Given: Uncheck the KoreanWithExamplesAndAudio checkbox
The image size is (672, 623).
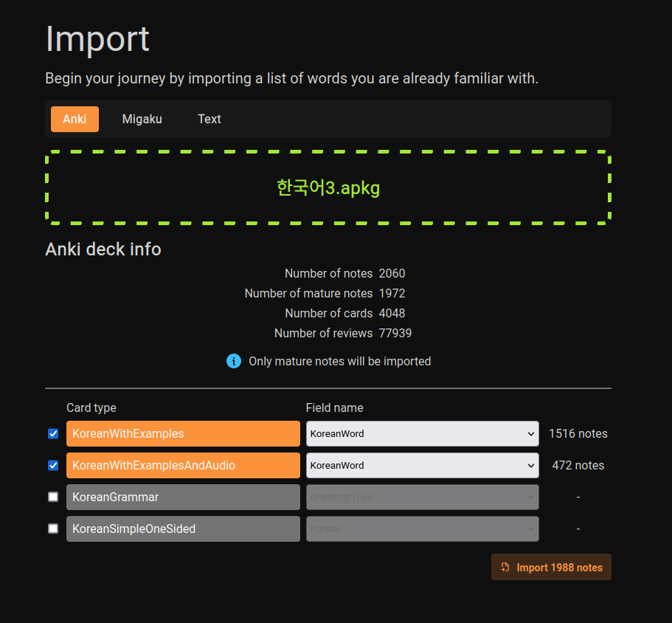Looking at the screenshot, I should (53, 465).
